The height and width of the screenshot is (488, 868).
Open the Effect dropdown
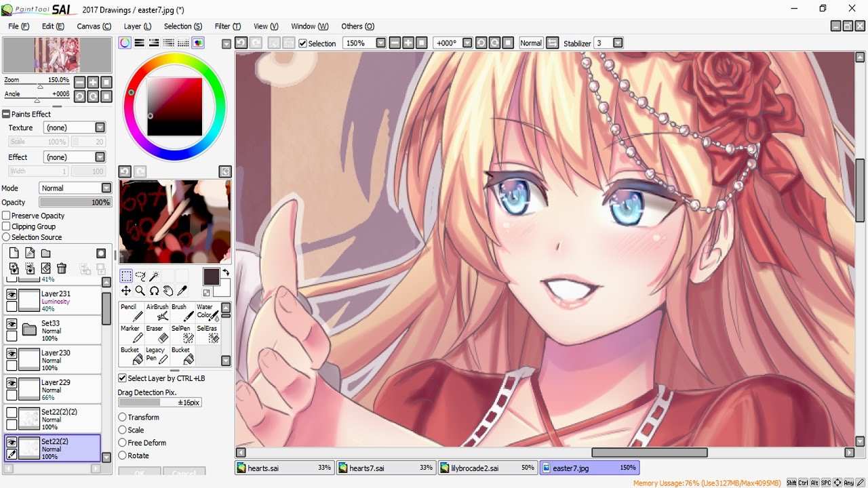(100, 157)
